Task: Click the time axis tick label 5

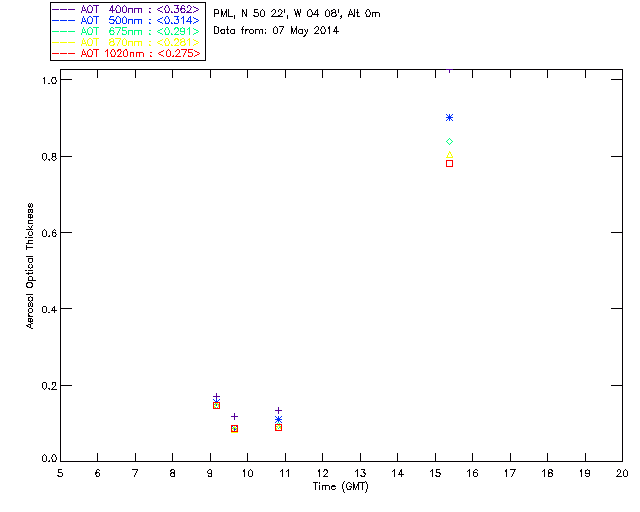Action: 60,473
